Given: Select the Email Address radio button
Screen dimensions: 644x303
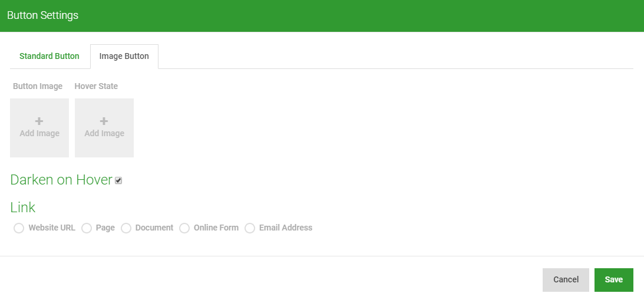Looking at the screenshot, I should pyautogui.click(x=250, y=228).
